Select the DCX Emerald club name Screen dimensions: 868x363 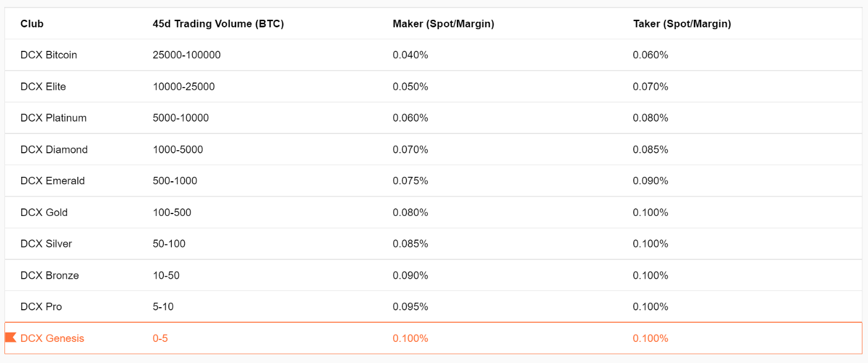52,181
